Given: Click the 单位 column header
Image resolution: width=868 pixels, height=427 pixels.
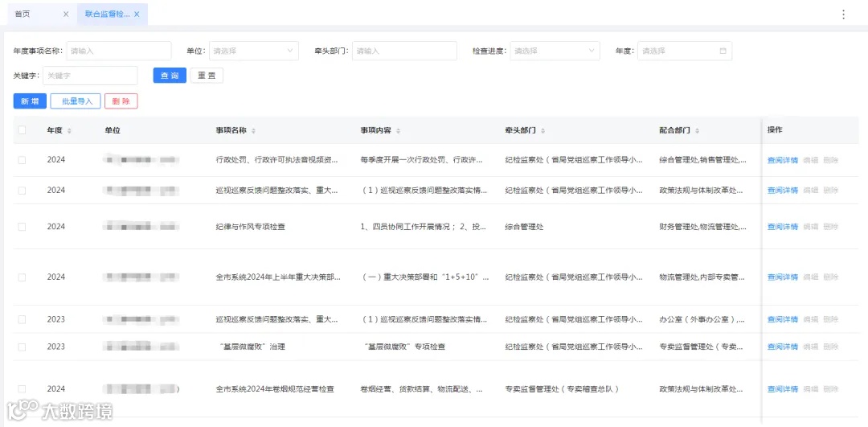Looking at the screenshot, I should click(113, 131).
